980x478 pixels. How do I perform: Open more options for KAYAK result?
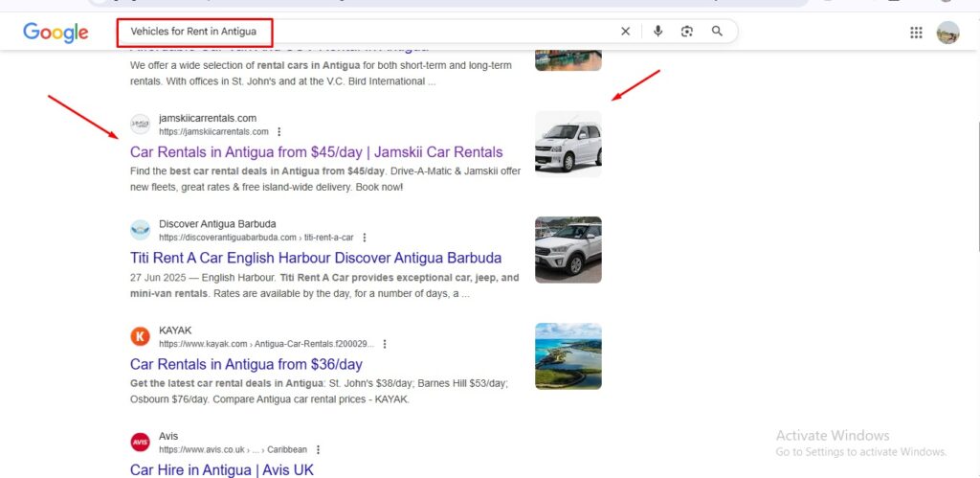tap(385, 344)
